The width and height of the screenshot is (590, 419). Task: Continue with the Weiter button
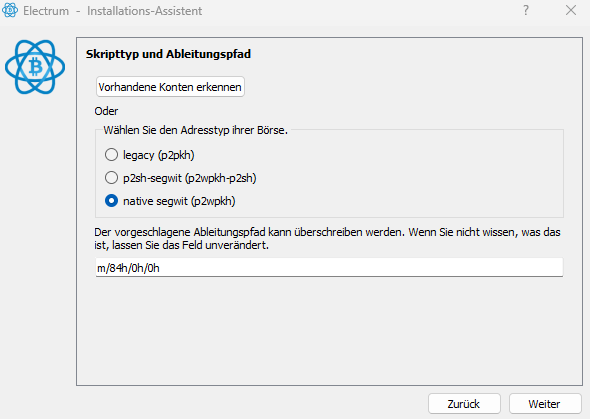coord(545,404)
